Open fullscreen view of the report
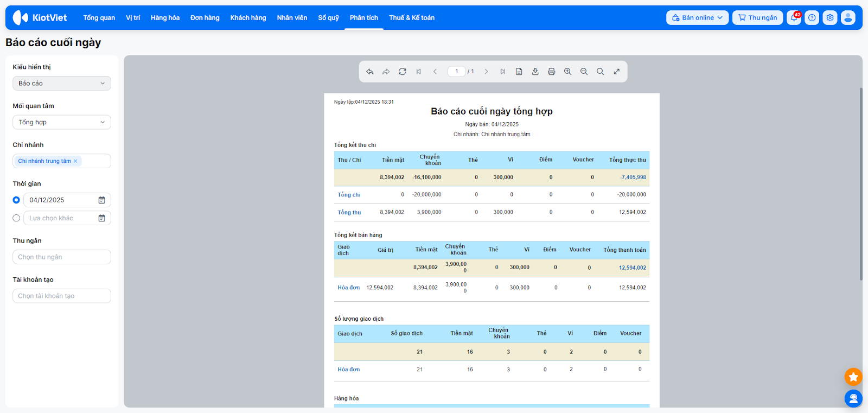The image size is (868, 413). pyautogui.click(x=616, y=72)
